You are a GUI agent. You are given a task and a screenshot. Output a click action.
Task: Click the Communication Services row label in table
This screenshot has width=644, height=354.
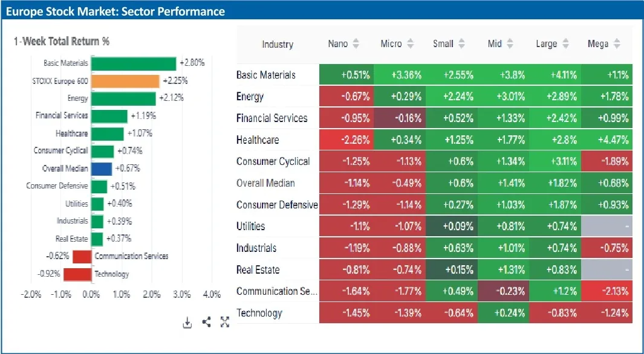[x=276, y=291]
